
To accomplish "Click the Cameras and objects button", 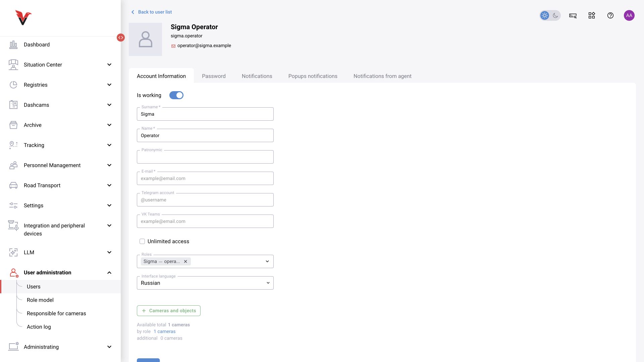I will coord(169,311).
